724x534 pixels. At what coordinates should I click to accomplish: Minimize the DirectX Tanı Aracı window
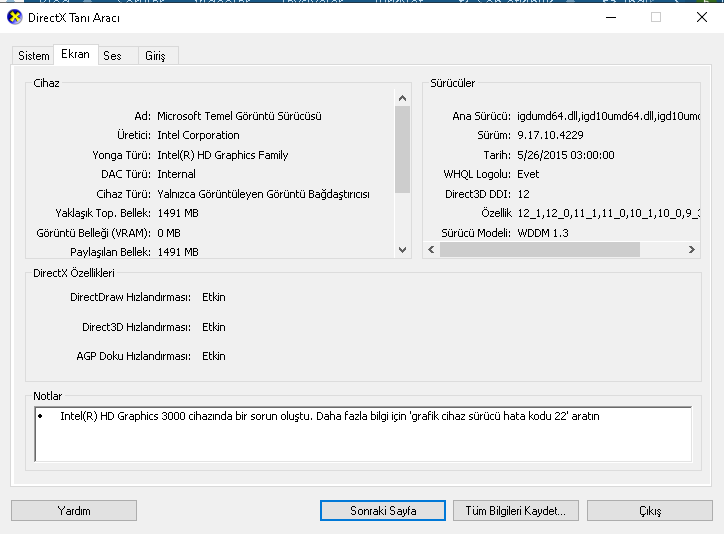(611, 18)
